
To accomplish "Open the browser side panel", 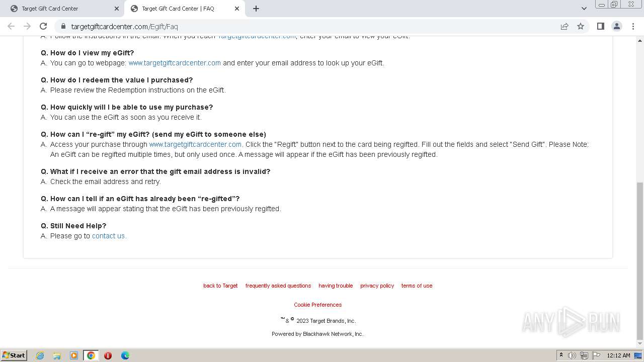I will pyautogui.click(x=600, y=26).
